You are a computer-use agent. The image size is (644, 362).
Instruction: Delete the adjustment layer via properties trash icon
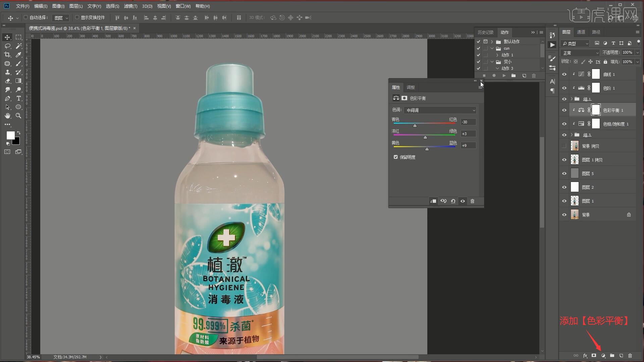(x=472, y=201)
